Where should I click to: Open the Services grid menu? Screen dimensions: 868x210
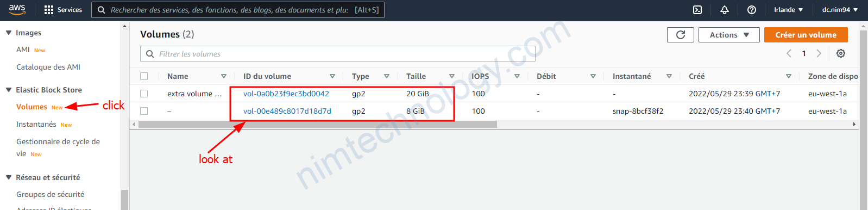click(49, 10)
